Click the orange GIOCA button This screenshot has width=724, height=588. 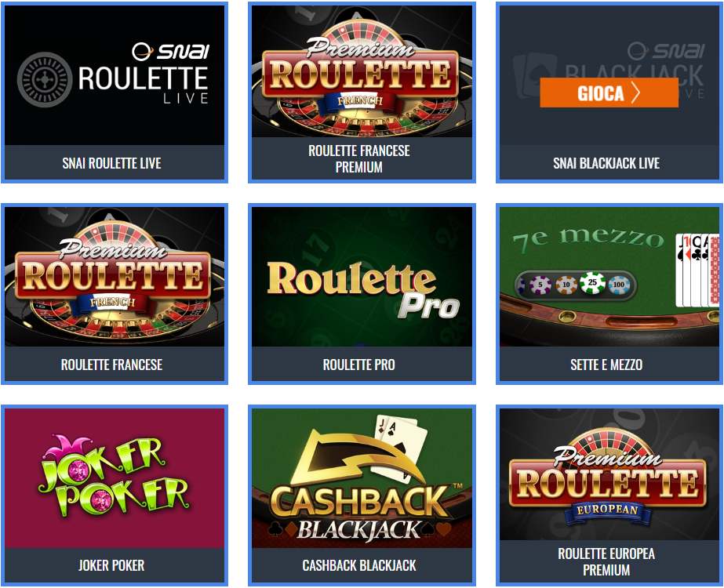coord(609,93)
